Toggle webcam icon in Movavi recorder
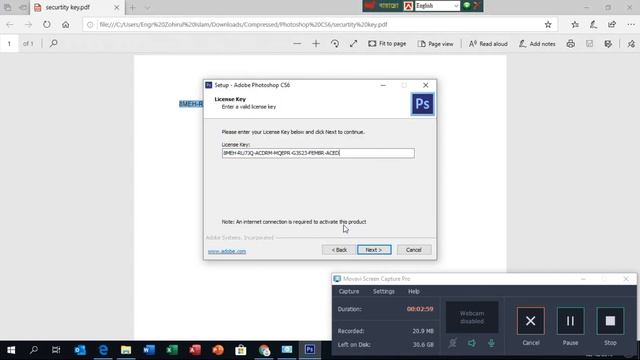Viewport: 640px width, 360px height. 452,343
